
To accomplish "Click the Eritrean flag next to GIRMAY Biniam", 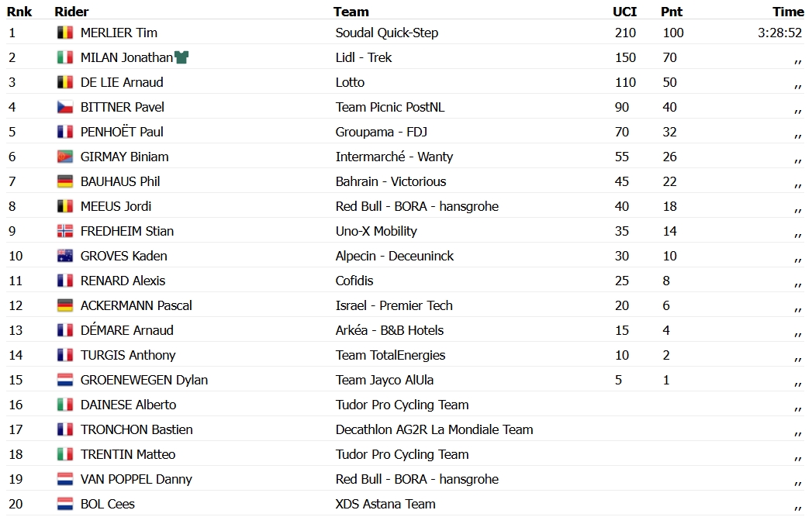I will pos(64,157).
